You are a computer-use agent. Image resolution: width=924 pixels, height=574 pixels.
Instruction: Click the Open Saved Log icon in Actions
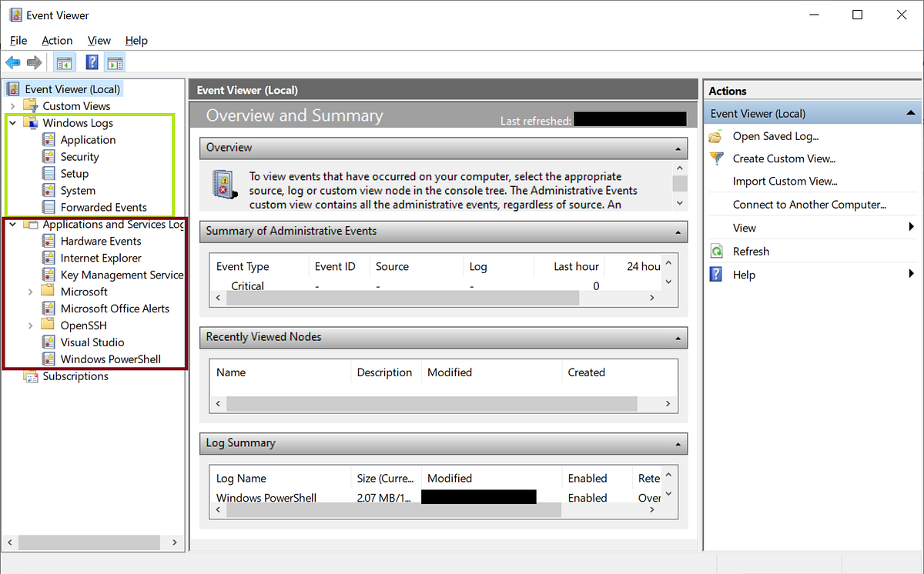[x=715, y=136]
